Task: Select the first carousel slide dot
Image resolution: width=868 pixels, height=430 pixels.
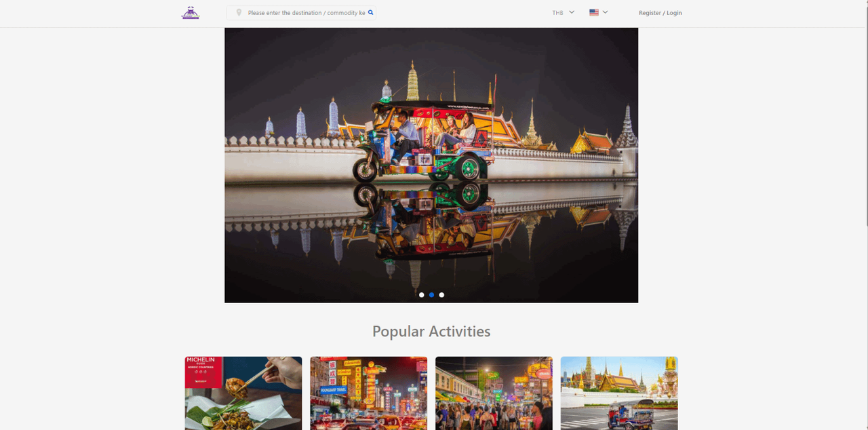Action: 422,295
